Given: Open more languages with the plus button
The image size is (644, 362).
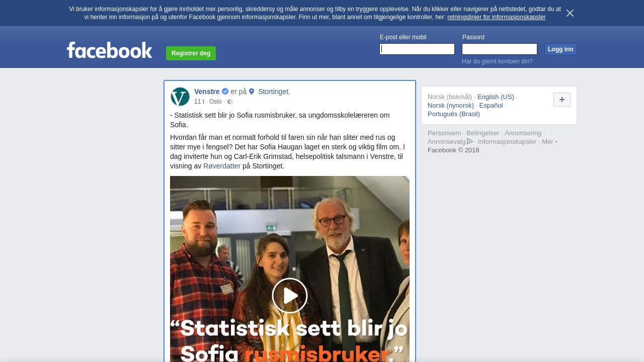Looking at the screenshot, I should (562, 100).
